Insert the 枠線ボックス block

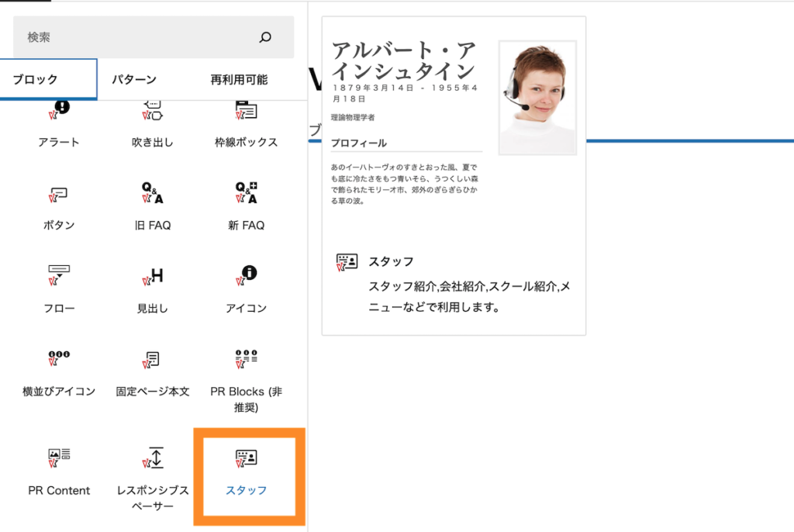click(x=246, y=124)
